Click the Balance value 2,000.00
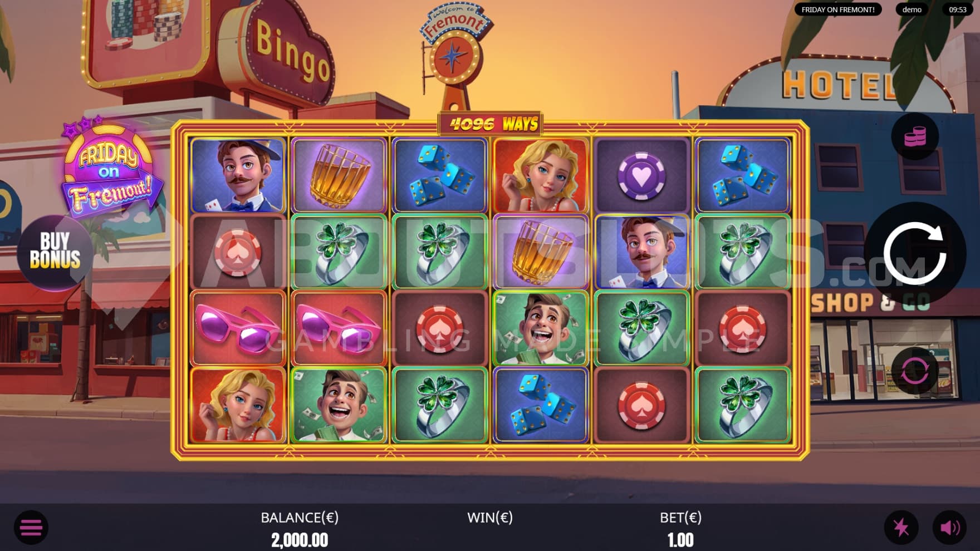Viewport: 980px width, 551px height. pyautogui.click(x=300, y=540)
